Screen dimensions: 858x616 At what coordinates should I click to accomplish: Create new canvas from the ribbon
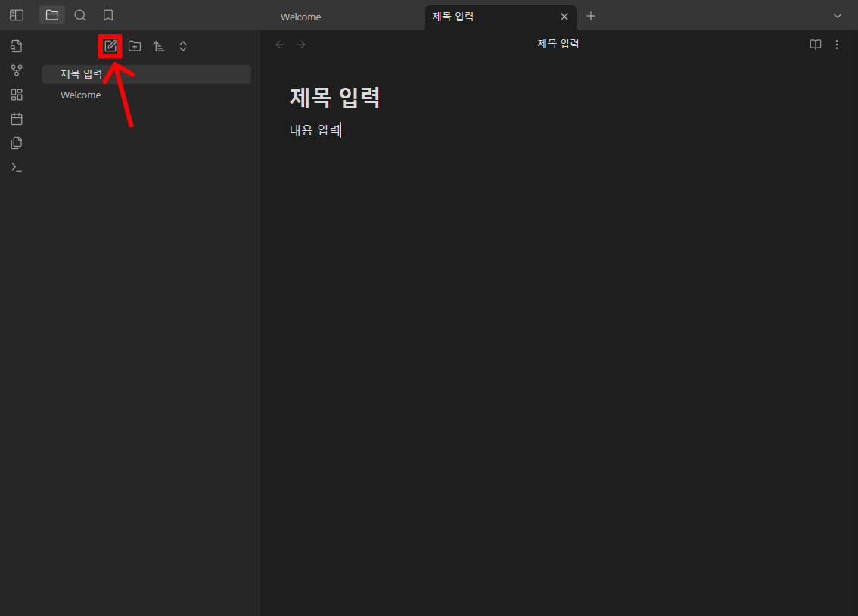tap(17, 95)
